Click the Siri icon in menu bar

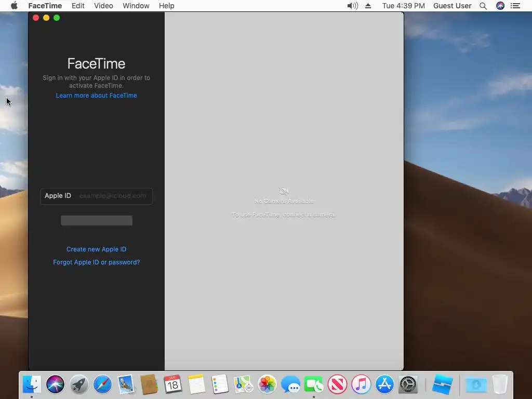click(500, 6)
